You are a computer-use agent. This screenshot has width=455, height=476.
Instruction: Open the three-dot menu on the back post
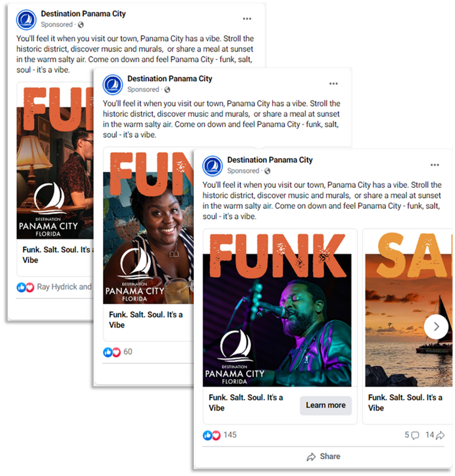[x=247, y=19]
